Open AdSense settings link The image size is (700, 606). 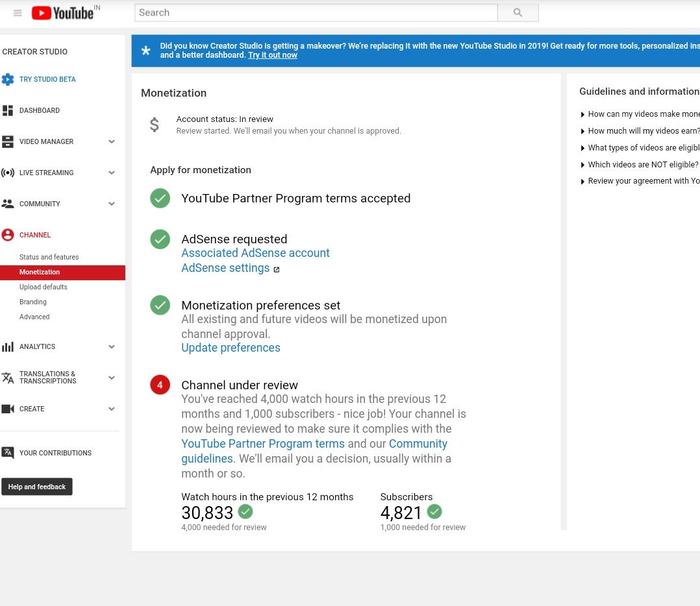225,268
